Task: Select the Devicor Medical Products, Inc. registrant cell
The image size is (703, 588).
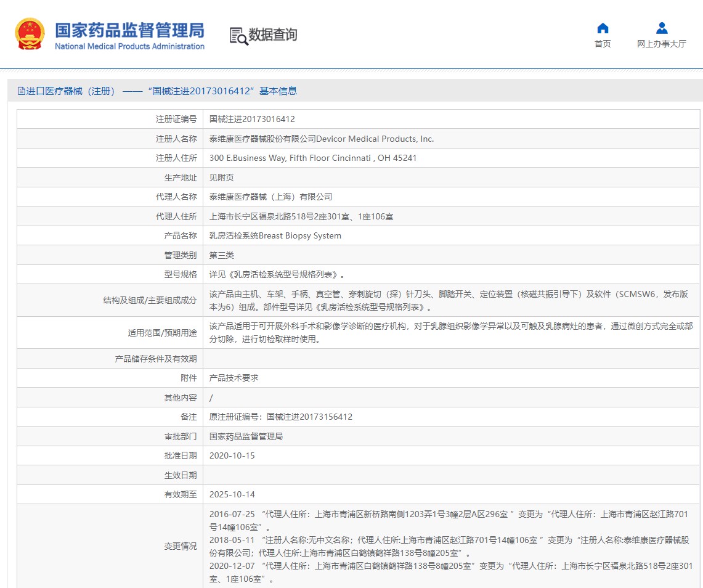Action: tap(451, 139)
